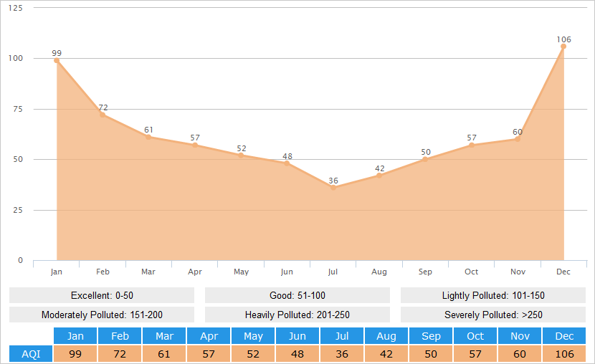Select the blue Sep table header cell
Viewport: 595px width, 364px height.
click(431, 336)
